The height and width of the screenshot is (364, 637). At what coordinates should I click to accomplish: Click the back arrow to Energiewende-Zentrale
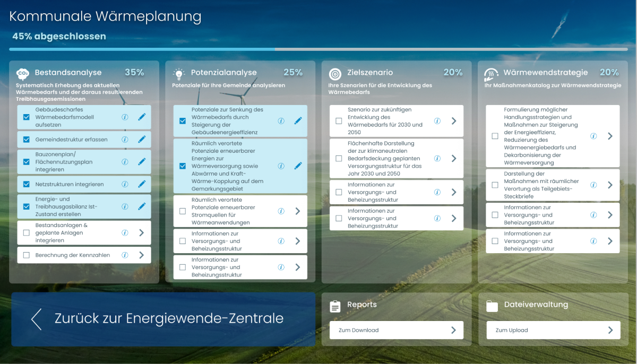pos(36,319)
